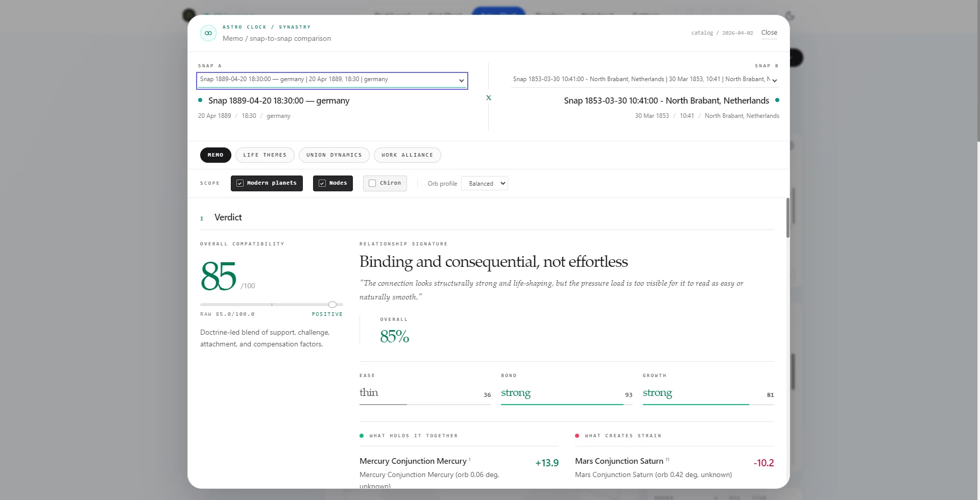Click the 85% overall value
The image size is (980, 500).
[x=394, y=336]
